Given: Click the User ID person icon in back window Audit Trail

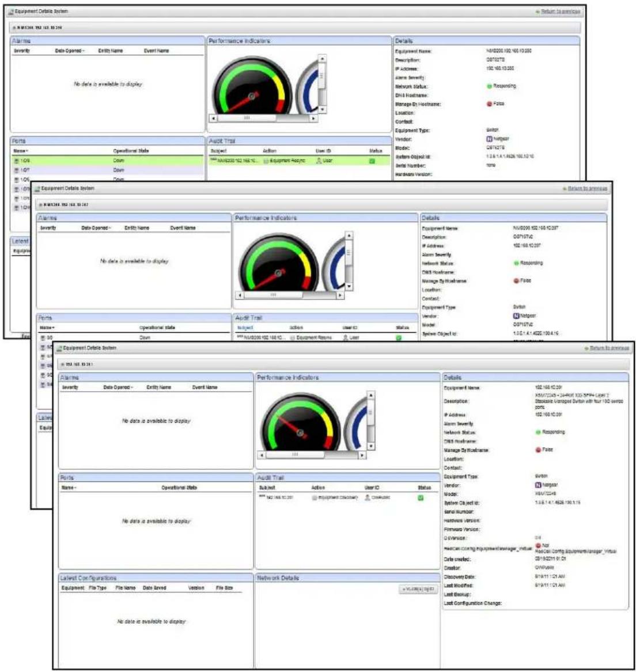Looking at the screenshot, I should point(319,161).
